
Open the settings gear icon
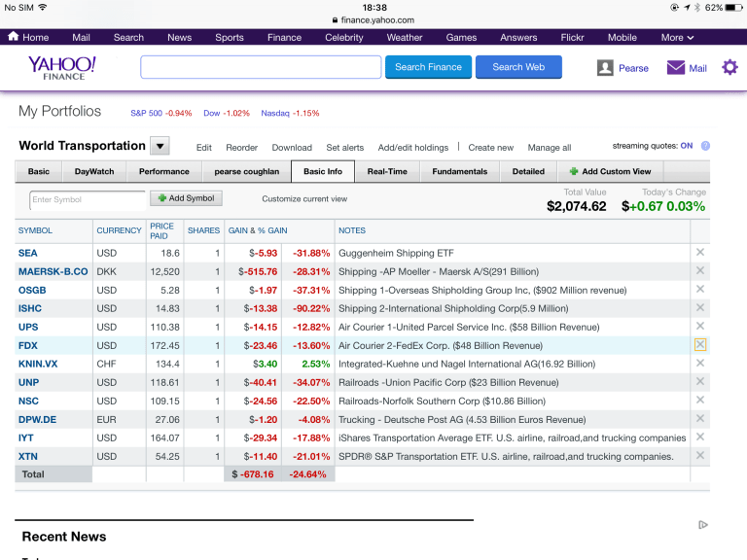point(729,68)
